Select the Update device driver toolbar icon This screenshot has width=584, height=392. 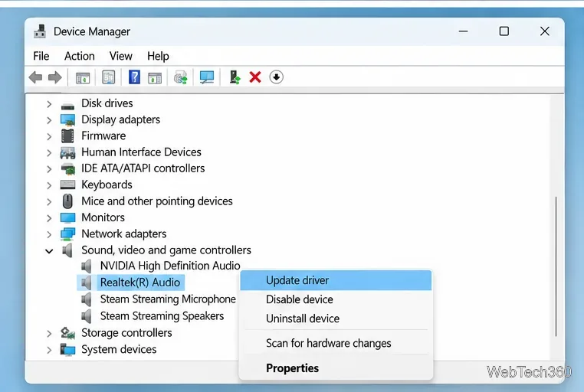[180, 77]
